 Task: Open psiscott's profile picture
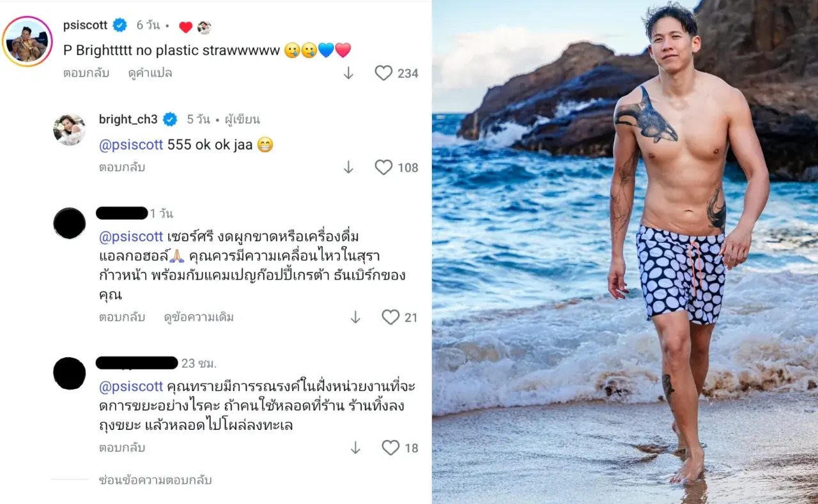(27, 42)
